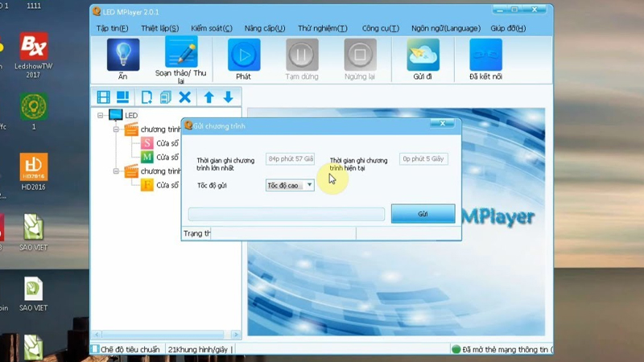This screenshot has width=644, height=362.
Task: Click 21Khung hình/giây status text
Action: click(198, 349)
